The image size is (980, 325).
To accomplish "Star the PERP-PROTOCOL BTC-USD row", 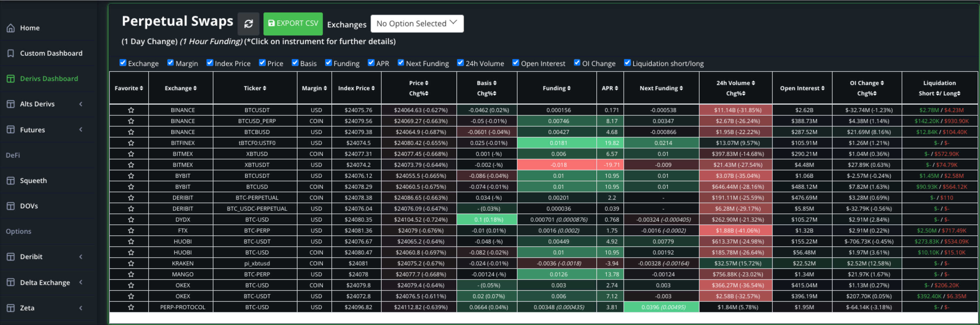I will tap(131, 307).
